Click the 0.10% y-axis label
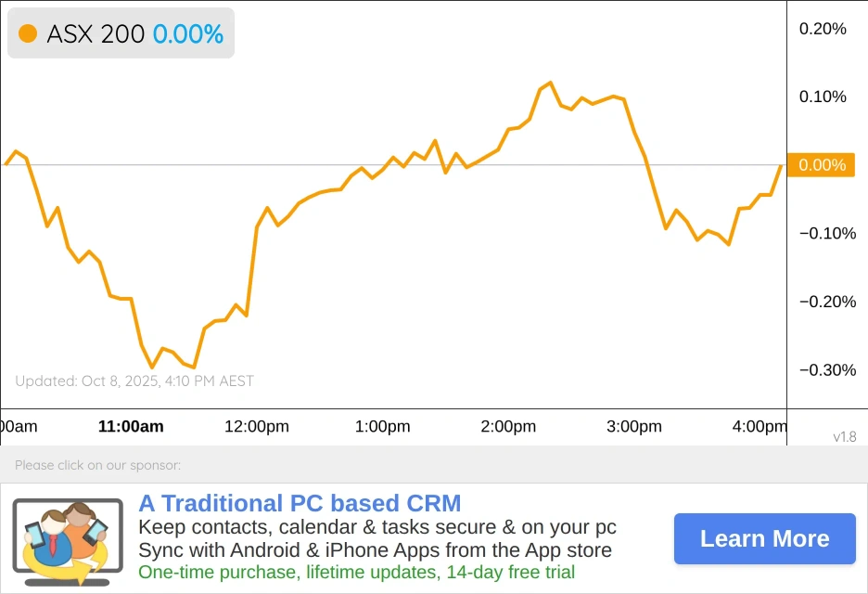 (823, 97)
